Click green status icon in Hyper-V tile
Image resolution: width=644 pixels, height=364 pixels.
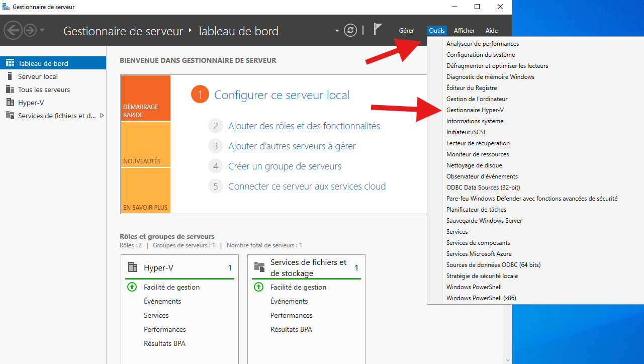point(132,287)
